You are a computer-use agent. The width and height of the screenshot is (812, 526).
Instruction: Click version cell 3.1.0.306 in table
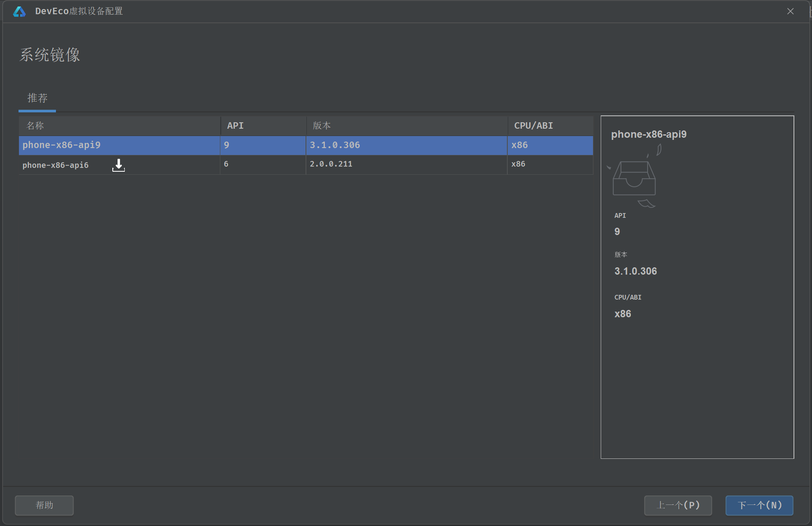[407, 145]
